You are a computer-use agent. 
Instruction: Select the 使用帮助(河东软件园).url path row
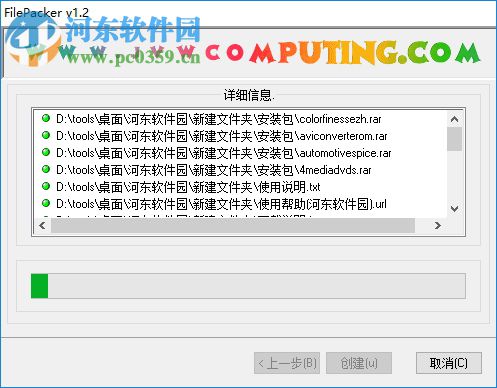(x=221, y=204)
